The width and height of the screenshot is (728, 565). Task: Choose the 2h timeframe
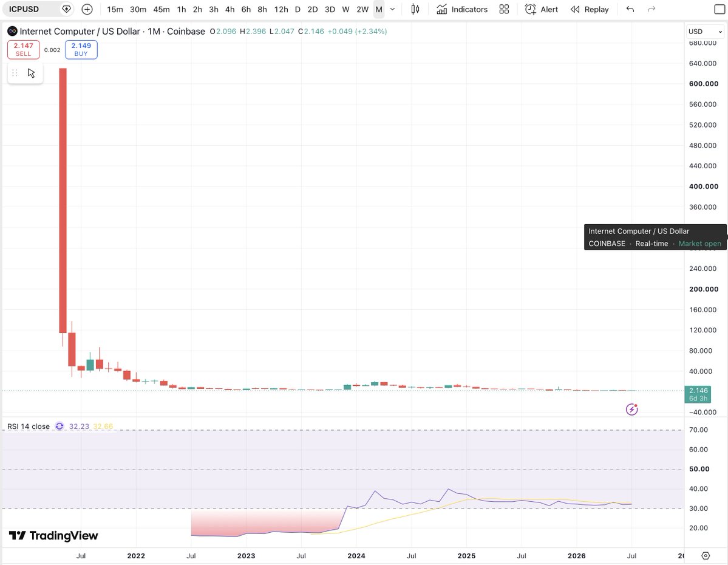[x=197, y=9]
